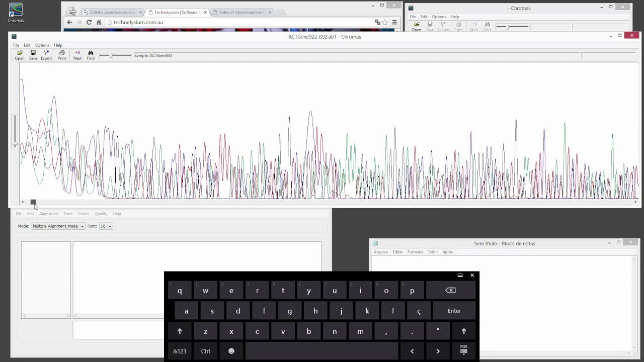The image size is (644, 362).
Task: Tap the left Shift arrow key
Action: tap(180, 331)
